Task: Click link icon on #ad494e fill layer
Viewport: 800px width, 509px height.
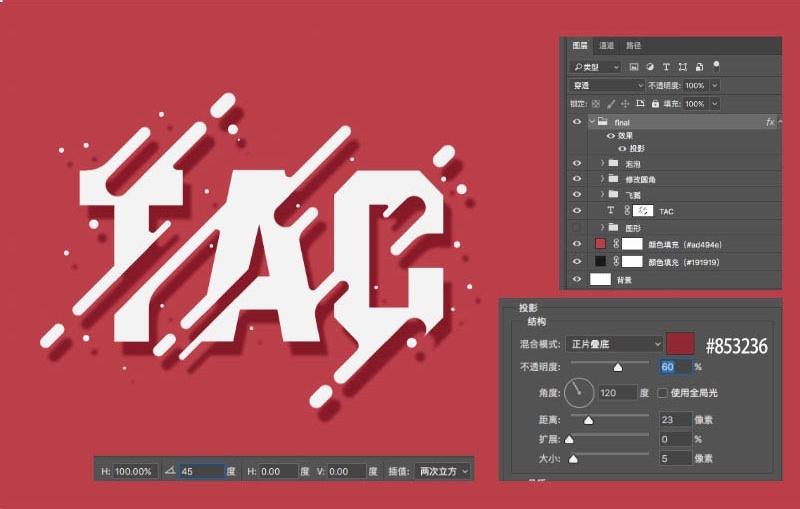Action: [616, 244]
